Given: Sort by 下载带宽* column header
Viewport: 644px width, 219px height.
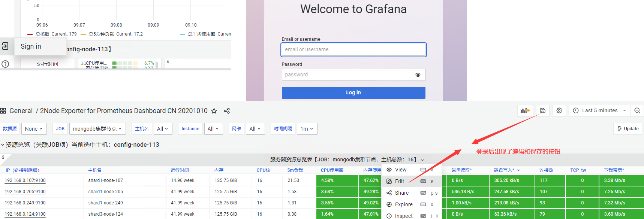Looking at the screenshot, I should click(x=614, y=170).
